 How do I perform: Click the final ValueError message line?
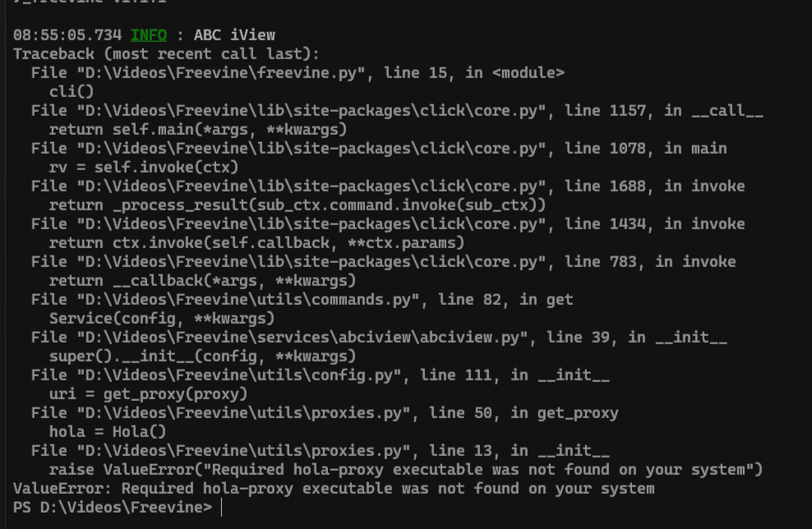334,489
